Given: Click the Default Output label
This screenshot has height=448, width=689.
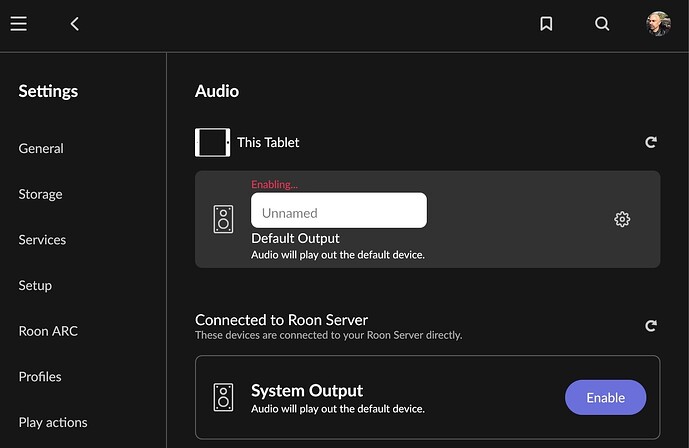Looking at the screenshot, I should click(295, 238).
